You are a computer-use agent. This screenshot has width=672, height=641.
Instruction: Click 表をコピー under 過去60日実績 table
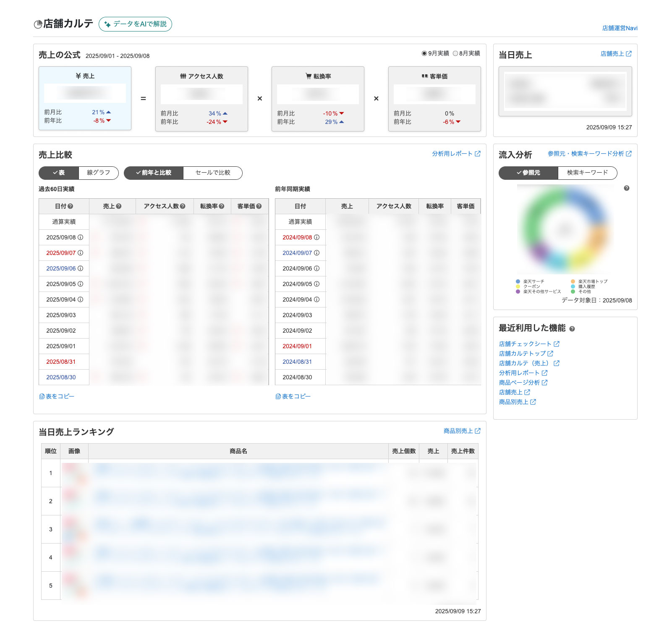(x=57, y=397)
